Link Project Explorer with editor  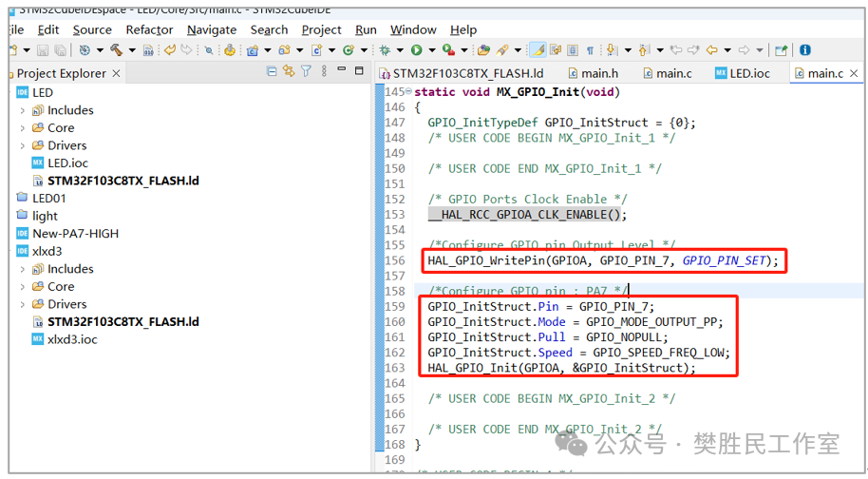pyautogui.click(x=289, y=71)
